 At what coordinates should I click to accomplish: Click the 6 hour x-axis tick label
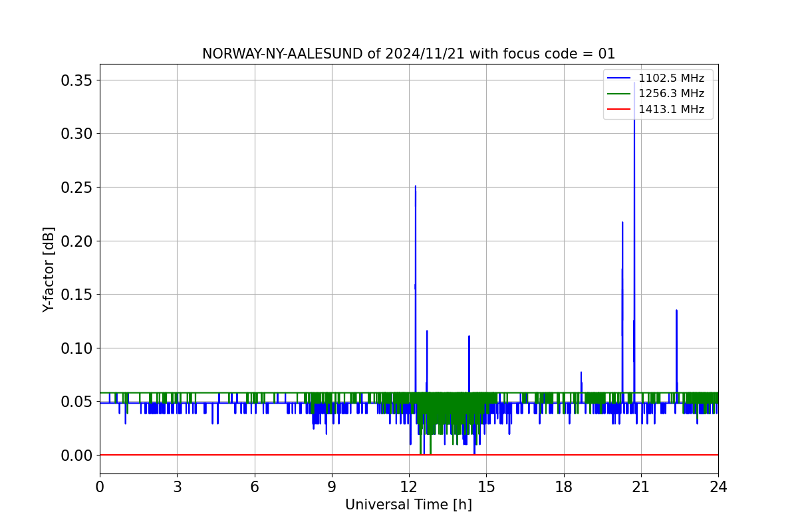click(255, 486)
